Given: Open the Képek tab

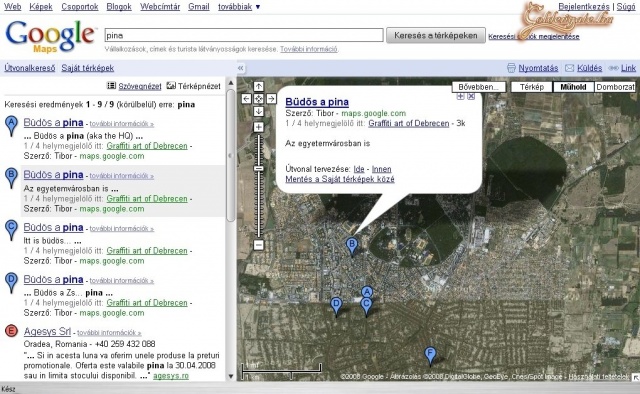Looking at the screenshot, I should pos(41,7).
